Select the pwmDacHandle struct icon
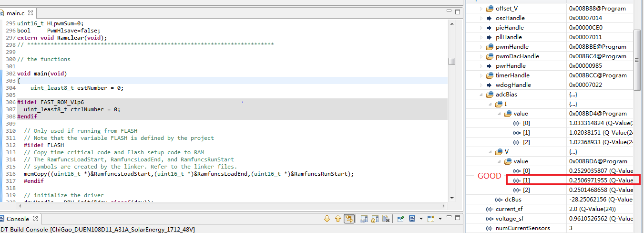 pos(490,56)
